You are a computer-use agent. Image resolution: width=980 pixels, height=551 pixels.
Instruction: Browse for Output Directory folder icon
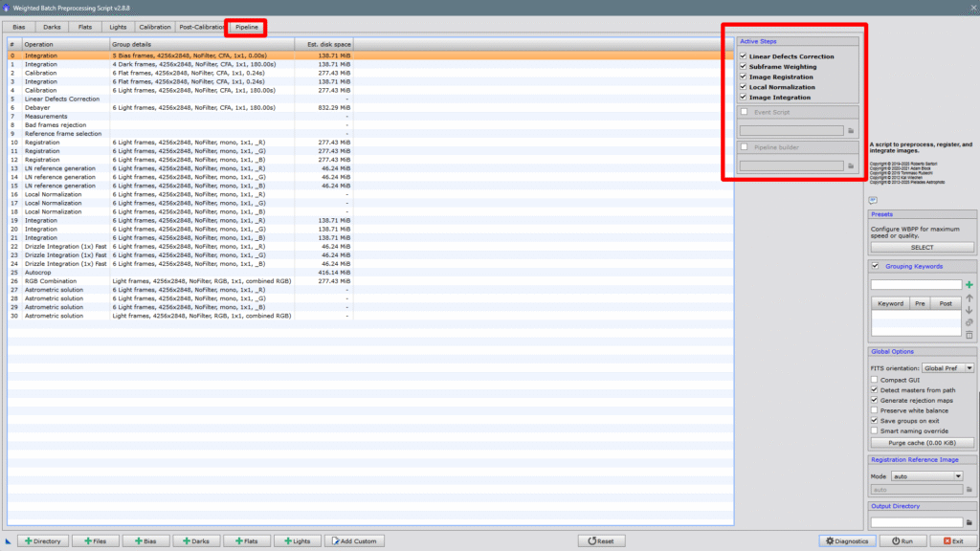969,522
